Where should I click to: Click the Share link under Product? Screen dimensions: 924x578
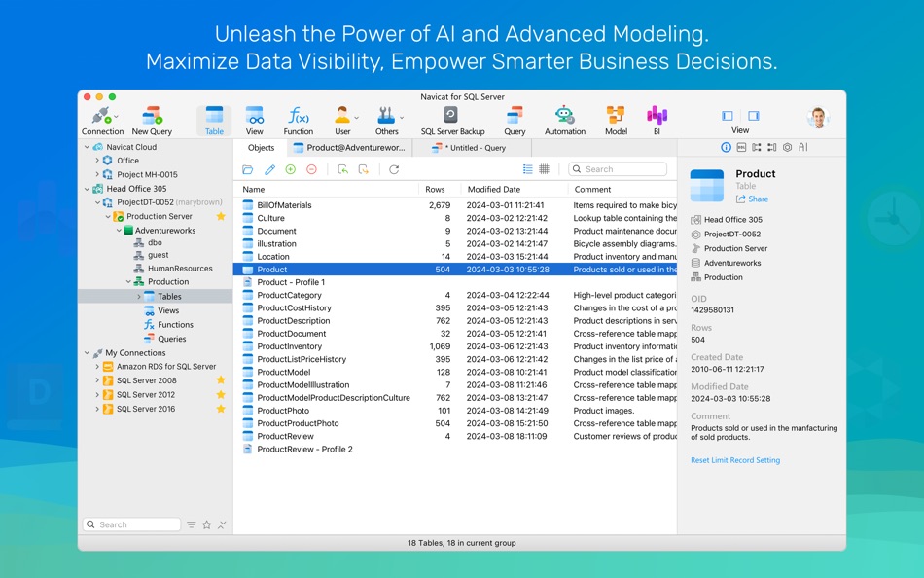752,199
